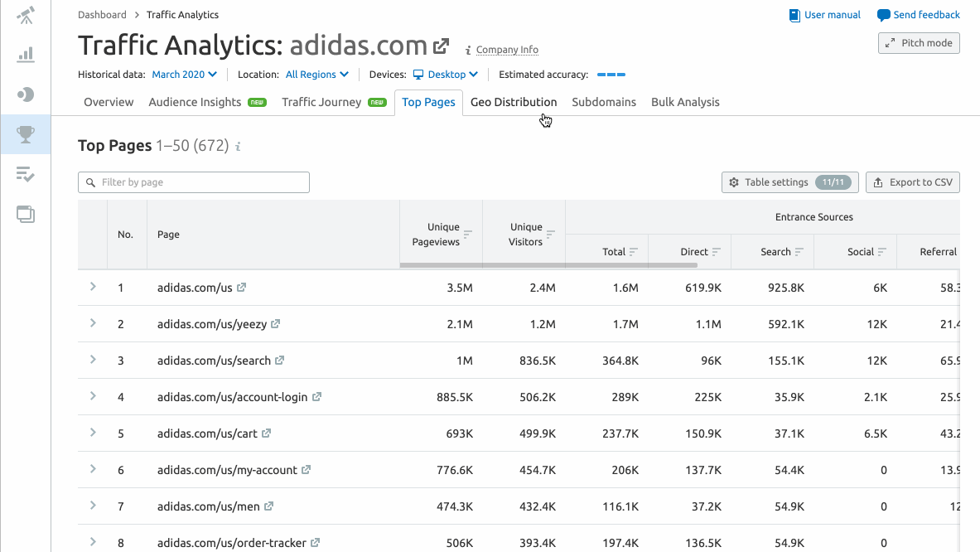
Task: Open adidas.com/us/search external link icon
Action: (279, 360)
